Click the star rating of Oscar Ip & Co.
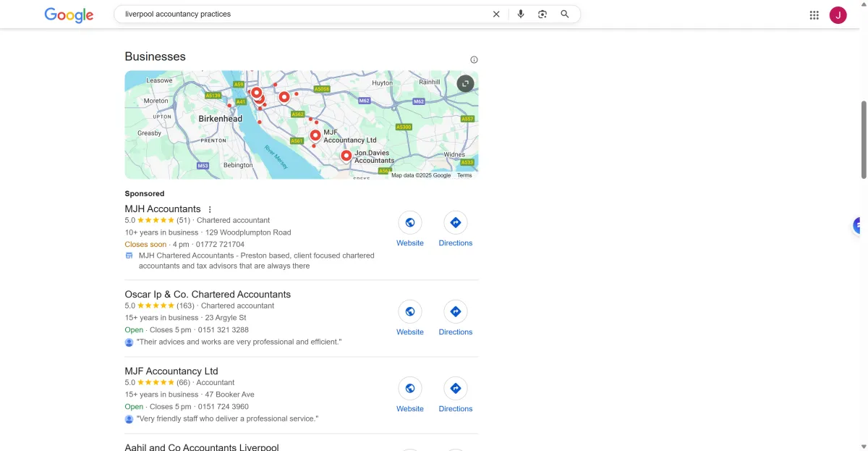The width and height of the screenshot is (868, 451). point(156,306)
